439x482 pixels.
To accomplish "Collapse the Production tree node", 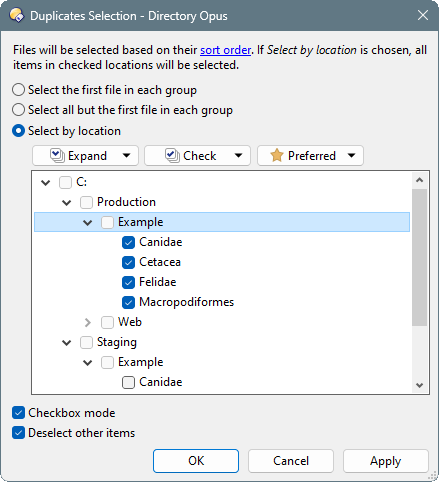I will 67,202.
